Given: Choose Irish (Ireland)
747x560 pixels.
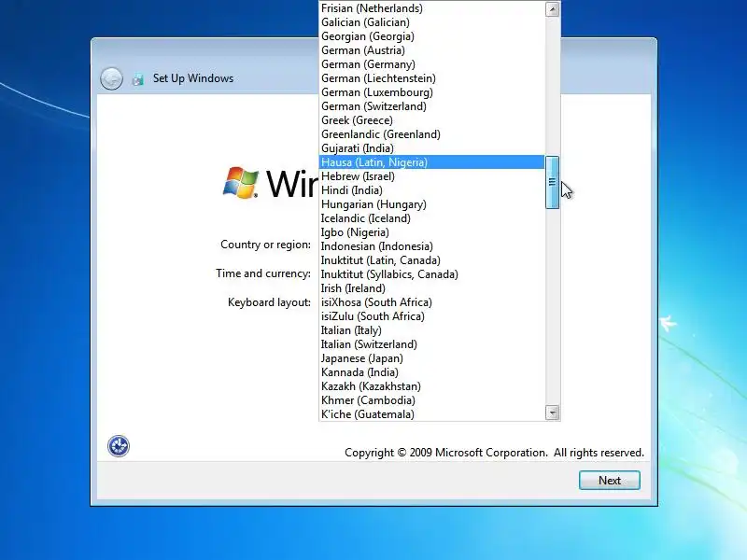Looking at the screenshot, I should [431, 288].
